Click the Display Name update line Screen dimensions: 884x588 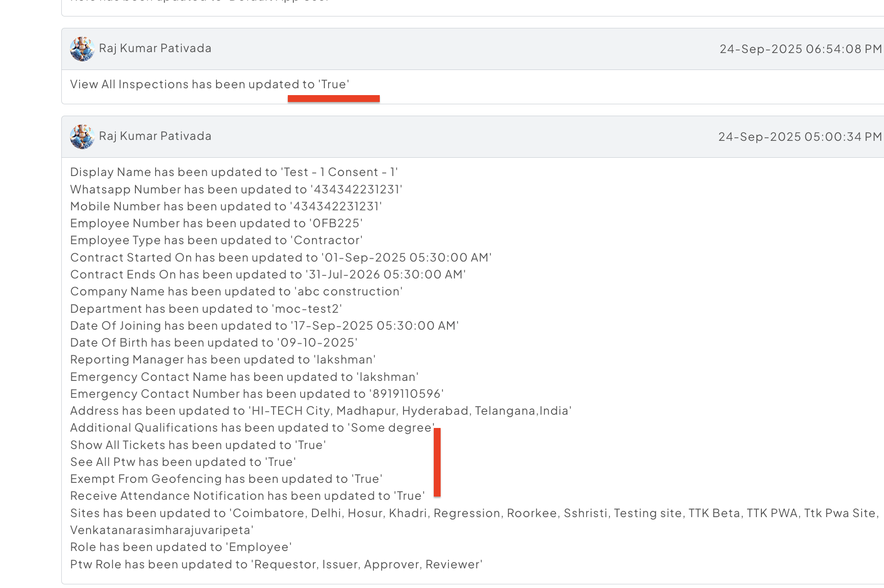234,172
